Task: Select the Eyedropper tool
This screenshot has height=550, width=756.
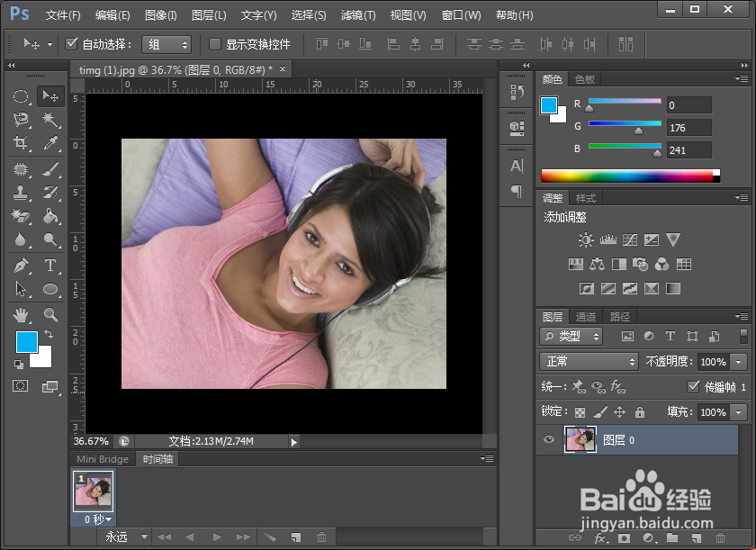Action: click(x=50, y=143)
